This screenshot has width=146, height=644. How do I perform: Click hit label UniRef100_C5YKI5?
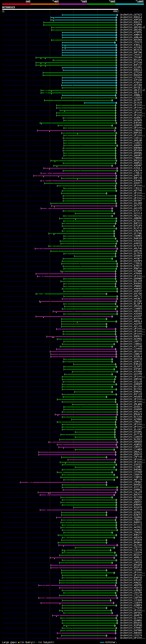(x=131, y=42)
